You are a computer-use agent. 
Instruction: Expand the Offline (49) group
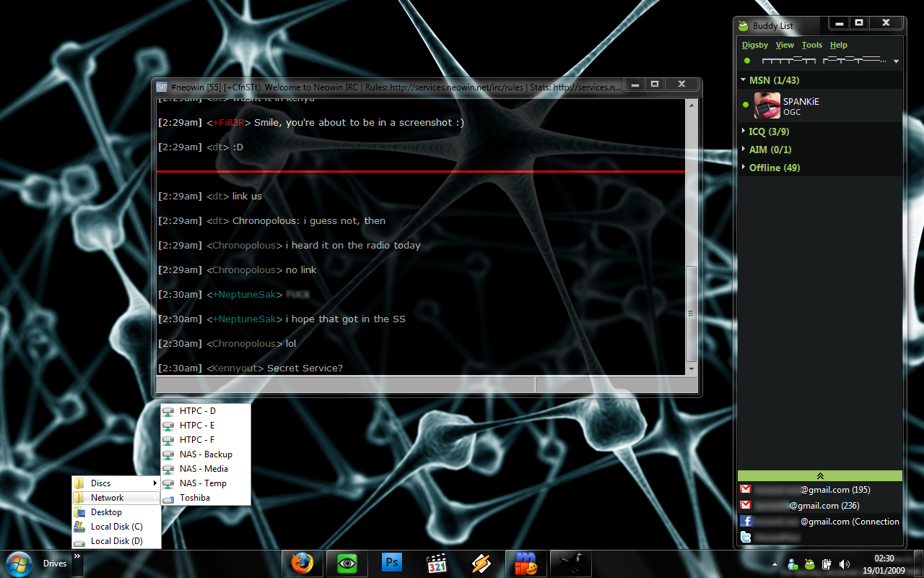(x=744, y=168)
